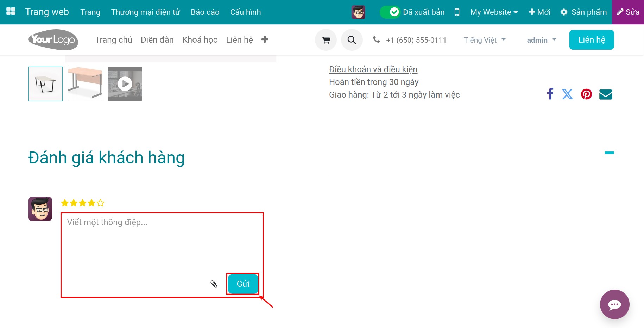Share by email envelope icon

click(606, 94)
